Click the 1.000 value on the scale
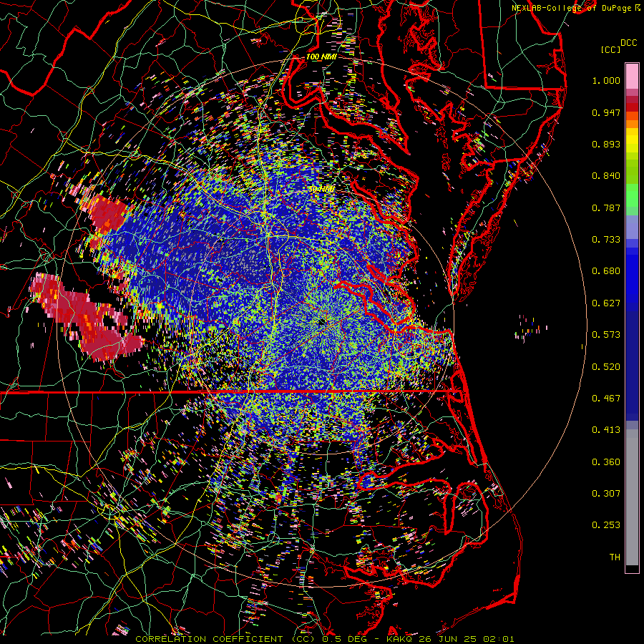Viewport: 644px width, 644px height. point(606,80)
